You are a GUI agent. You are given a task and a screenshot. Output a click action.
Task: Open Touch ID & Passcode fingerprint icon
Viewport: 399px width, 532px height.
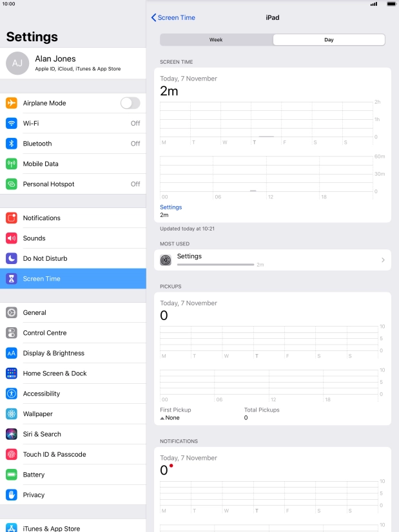click(x=12, y=454)
